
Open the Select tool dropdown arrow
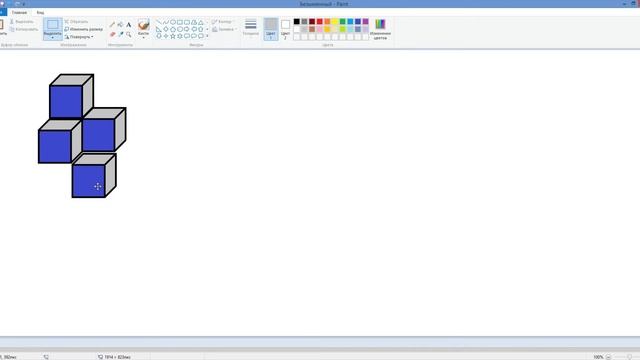click(x=53, y=38)
